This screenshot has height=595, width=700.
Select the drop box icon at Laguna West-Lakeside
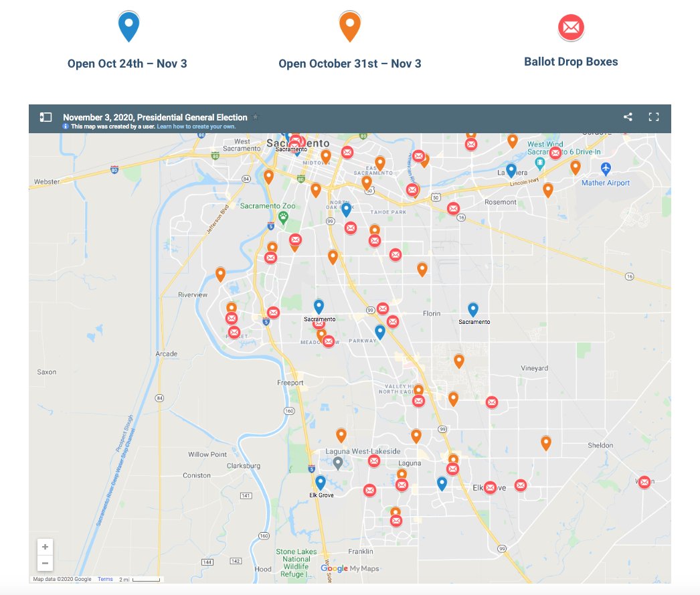click(x=374, y=461)
